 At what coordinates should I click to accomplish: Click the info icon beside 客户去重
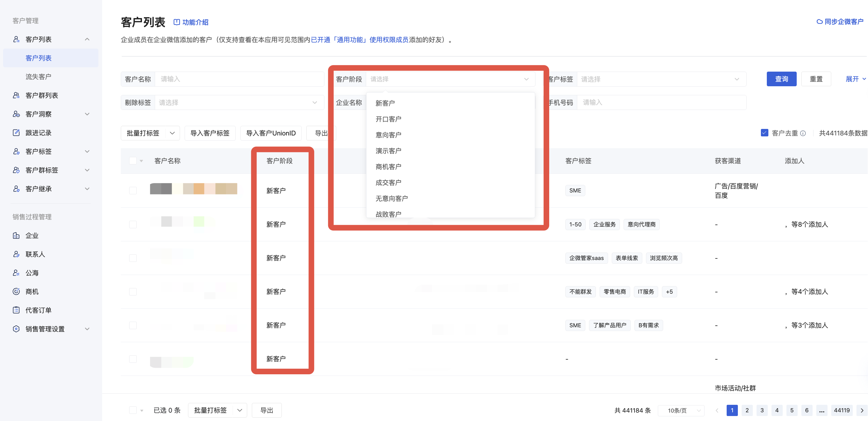[803, 133]
